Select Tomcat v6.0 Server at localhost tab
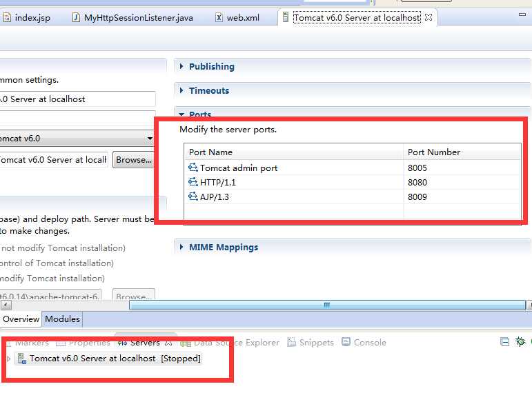Image resolution: width=532 pixels, height=393 pixels. tap(357, 18)
